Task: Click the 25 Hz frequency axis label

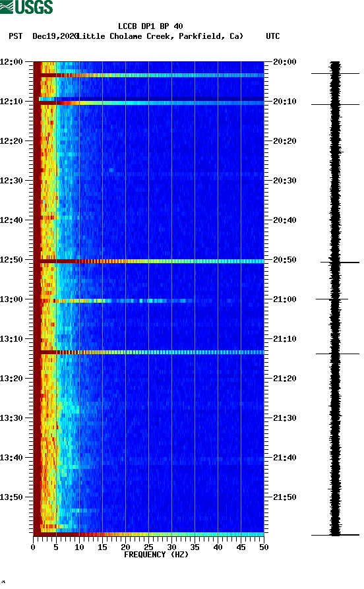Action: coord(148,547)
